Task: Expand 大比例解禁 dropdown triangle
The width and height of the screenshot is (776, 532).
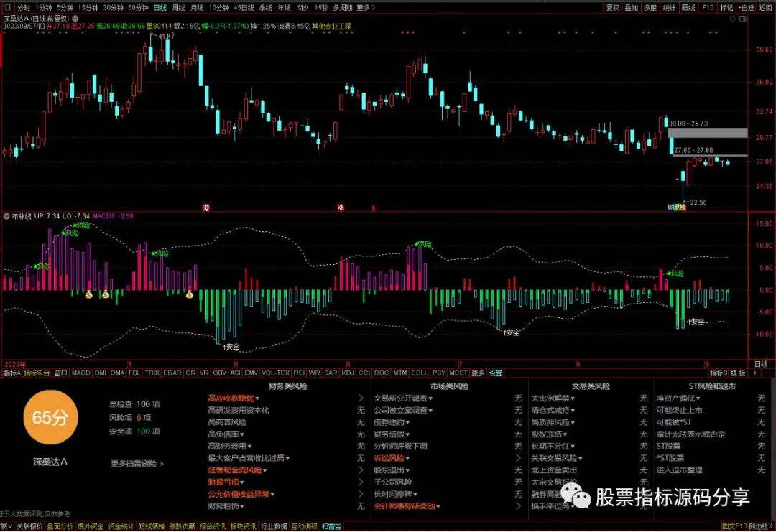Action: coord(573,398)
